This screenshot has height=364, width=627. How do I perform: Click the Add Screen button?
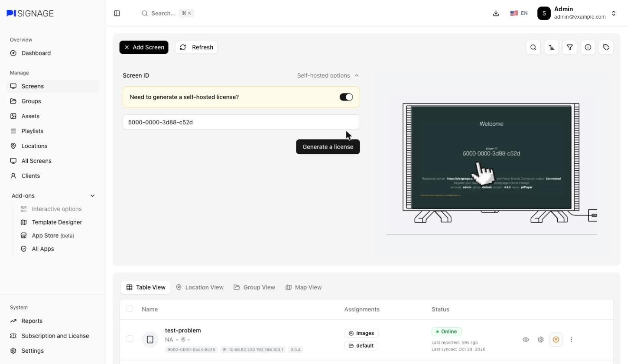pyautogui.click(x=144, y=47)
